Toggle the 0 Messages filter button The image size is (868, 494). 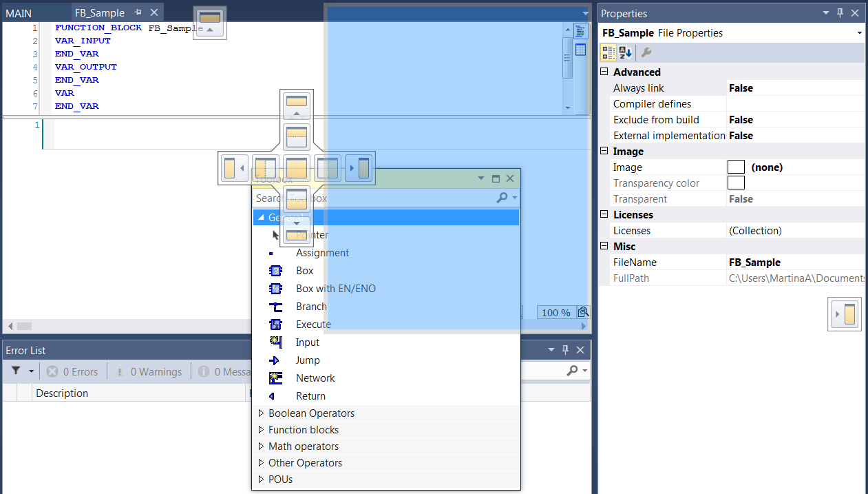coord(224,371)
